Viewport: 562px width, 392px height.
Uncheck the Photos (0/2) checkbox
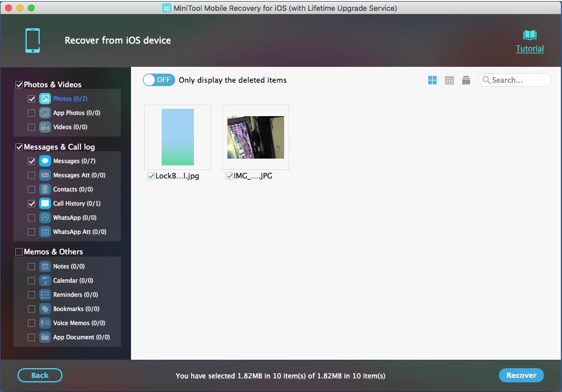coord(32,99)
